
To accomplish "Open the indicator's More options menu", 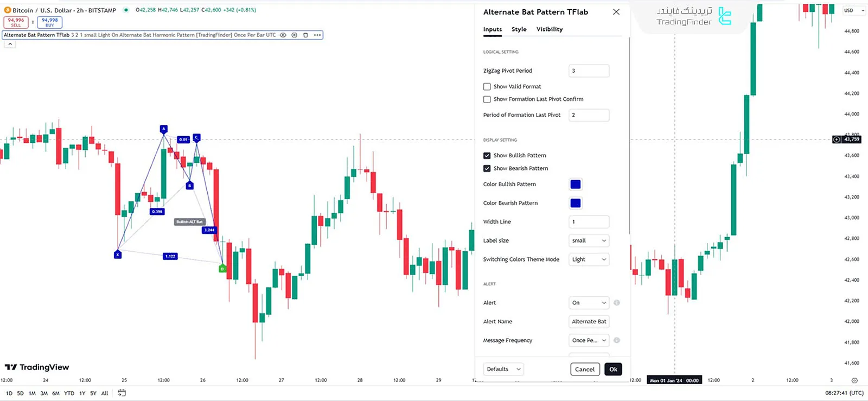I will coord(317,35).
